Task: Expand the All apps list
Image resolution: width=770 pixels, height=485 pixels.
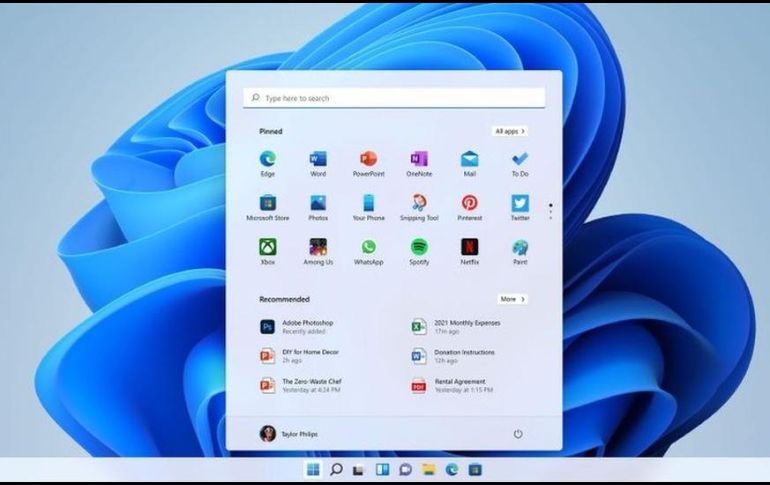Action: tap(510, 131)
